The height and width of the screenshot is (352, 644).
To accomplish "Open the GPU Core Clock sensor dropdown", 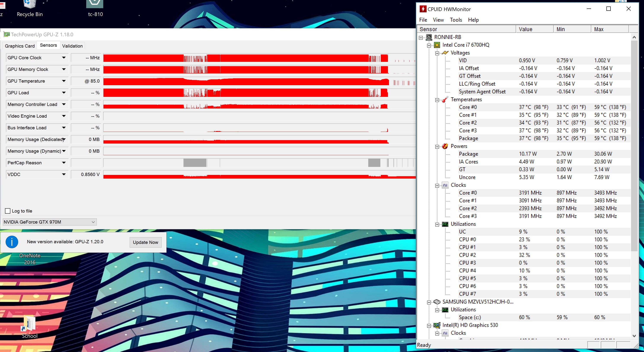I will click(x=64, y=58).
